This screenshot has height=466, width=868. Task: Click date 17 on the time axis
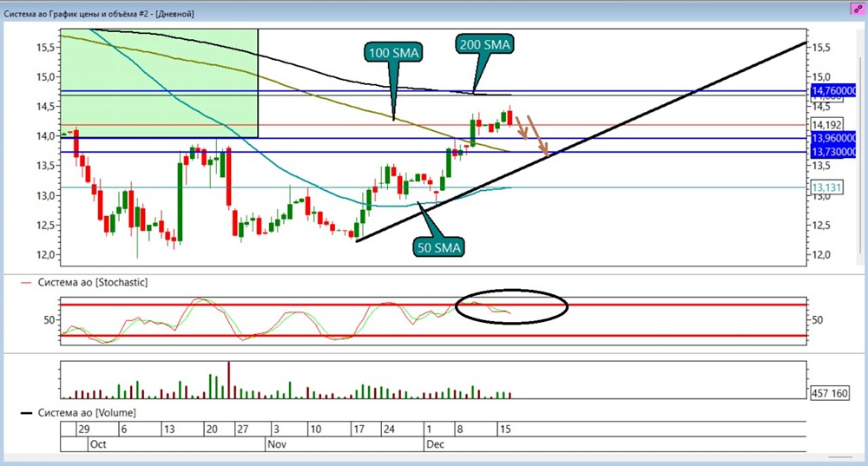pos(358,430)
